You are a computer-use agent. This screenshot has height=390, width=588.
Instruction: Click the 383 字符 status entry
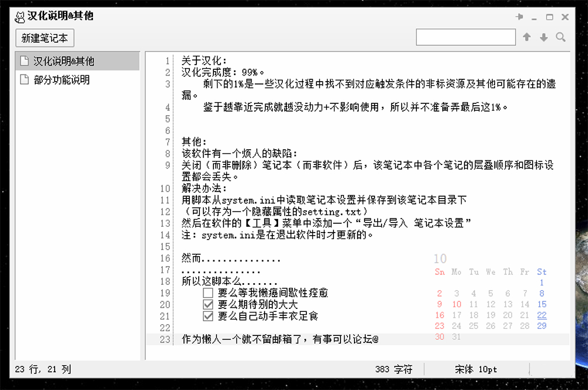click(x=393, y=369)
